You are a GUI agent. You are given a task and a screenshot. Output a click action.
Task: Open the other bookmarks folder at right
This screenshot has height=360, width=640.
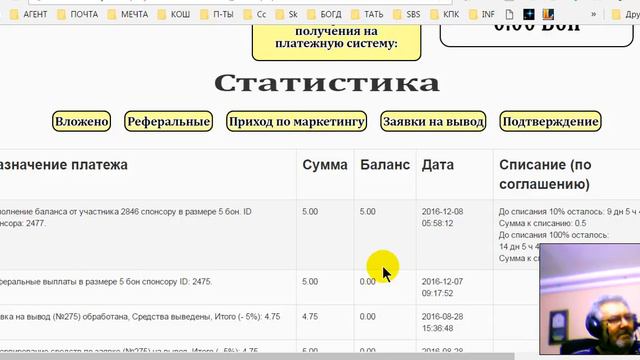(625, 14)
